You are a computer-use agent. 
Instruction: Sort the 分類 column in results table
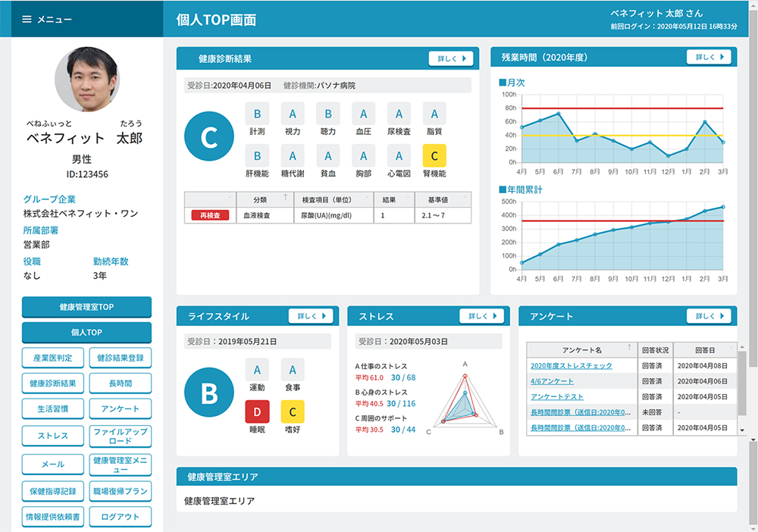tap(262, 199)
